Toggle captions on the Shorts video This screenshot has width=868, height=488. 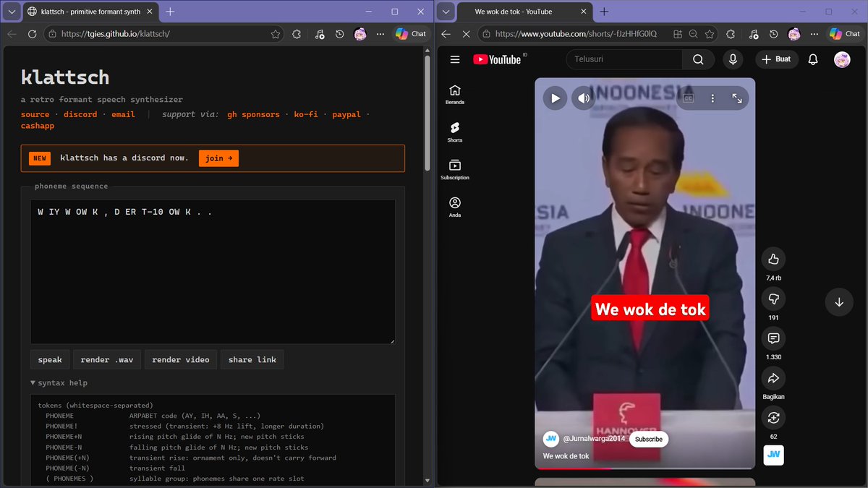689,98
